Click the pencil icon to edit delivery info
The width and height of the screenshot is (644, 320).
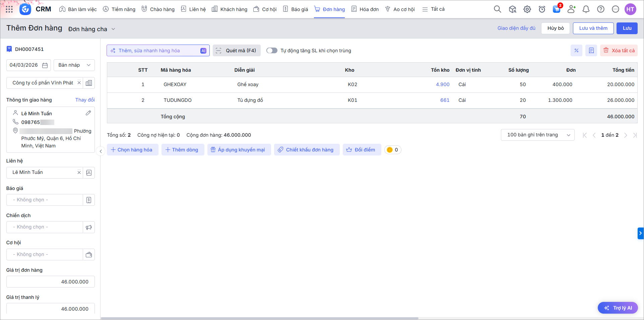(88, 113)
